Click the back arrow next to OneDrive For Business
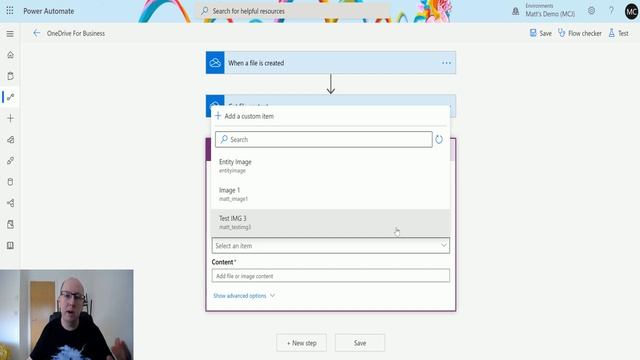 36,33
